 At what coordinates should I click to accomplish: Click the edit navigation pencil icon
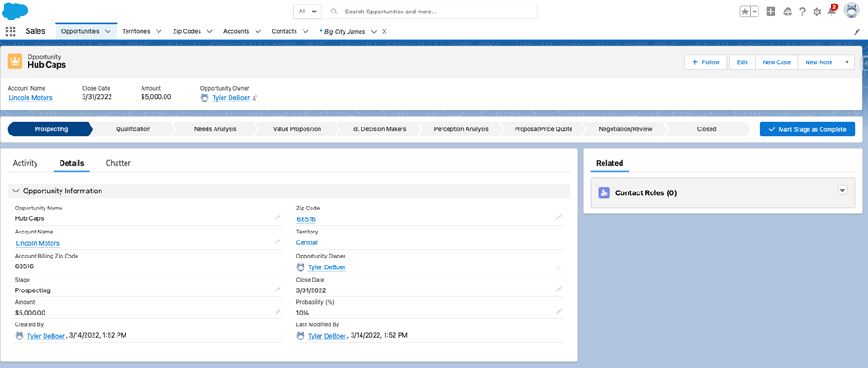click(x=856, y=31)
